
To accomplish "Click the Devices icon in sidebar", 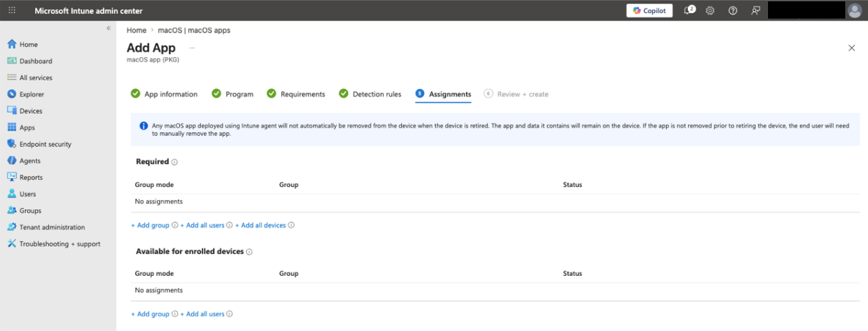I will [12, 110].
